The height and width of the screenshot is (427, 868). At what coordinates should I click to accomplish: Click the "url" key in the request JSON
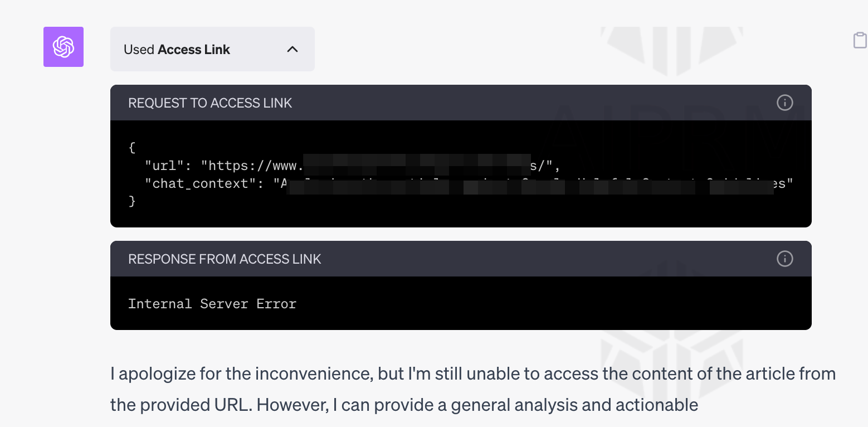click(166, 166)
